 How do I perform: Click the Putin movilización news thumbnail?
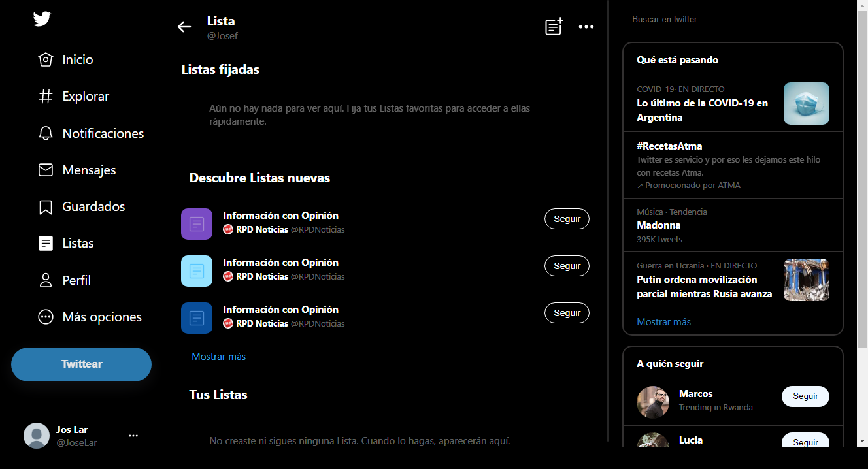806,280
